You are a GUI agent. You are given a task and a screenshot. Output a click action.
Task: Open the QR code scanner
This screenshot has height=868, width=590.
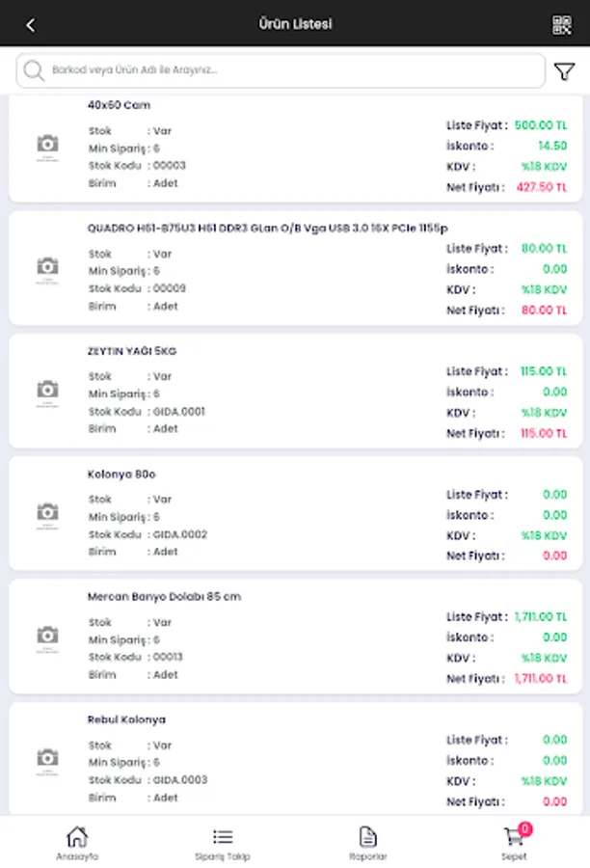tap(562, 25)
